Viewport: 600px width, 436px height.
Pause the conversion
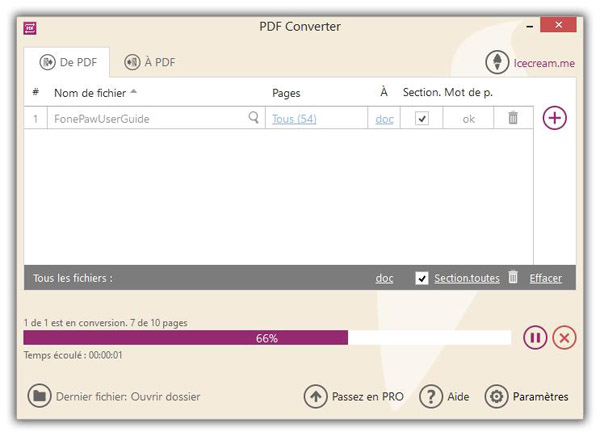click(x=535, y=338)
